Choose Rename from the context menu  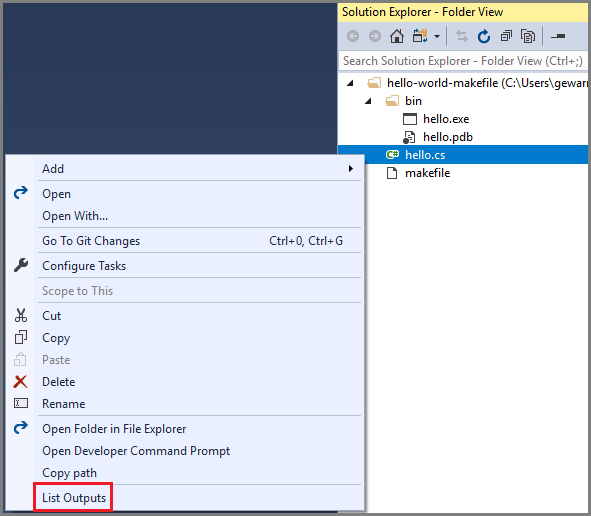pos(185,404)
